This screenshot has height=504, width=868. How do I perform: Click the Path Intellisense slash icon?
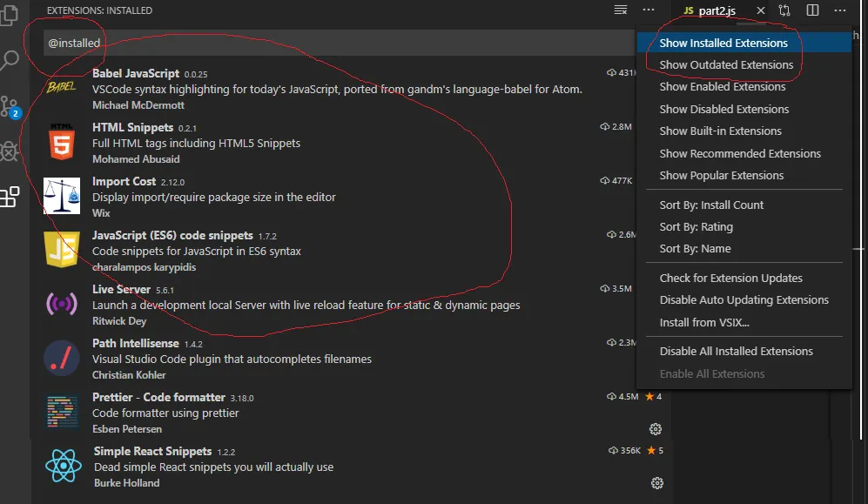(62, 358)
